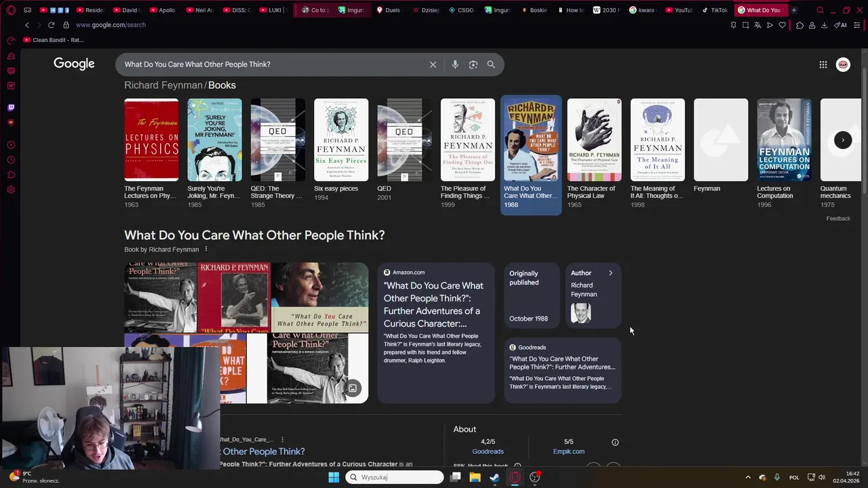Click Opera GX taskbar icon

(x=515, y=477)
